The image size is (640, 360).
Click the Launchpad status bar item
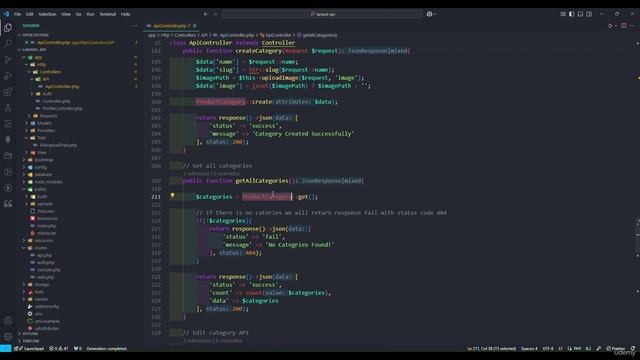29,349
